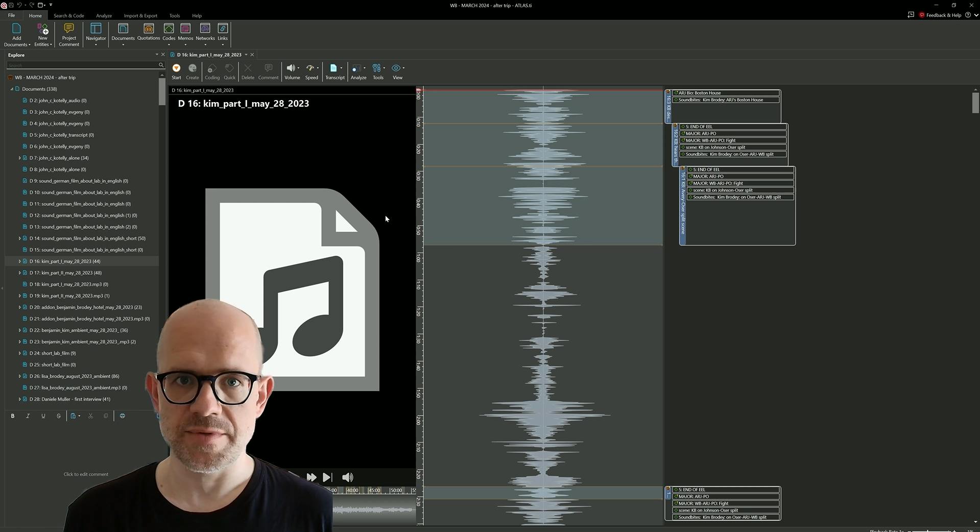Click Feedback & Help link
The width and height of the screenshot is (980, 532).
(943, 15)
